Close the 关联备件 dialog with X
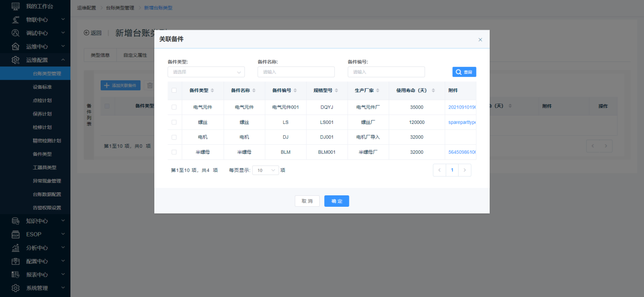Image resolution: width=644 pixels, height=297 pixels. [480, 40]
